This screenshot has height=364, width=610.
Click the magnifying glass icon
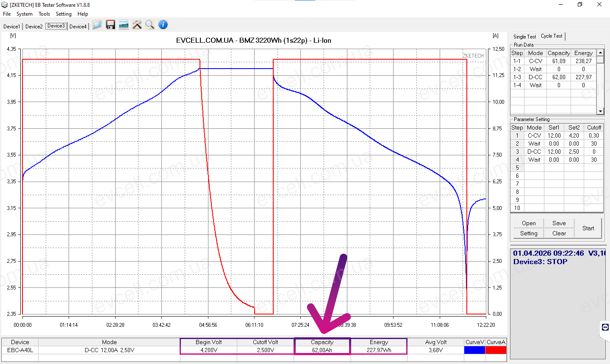point(150,25)
